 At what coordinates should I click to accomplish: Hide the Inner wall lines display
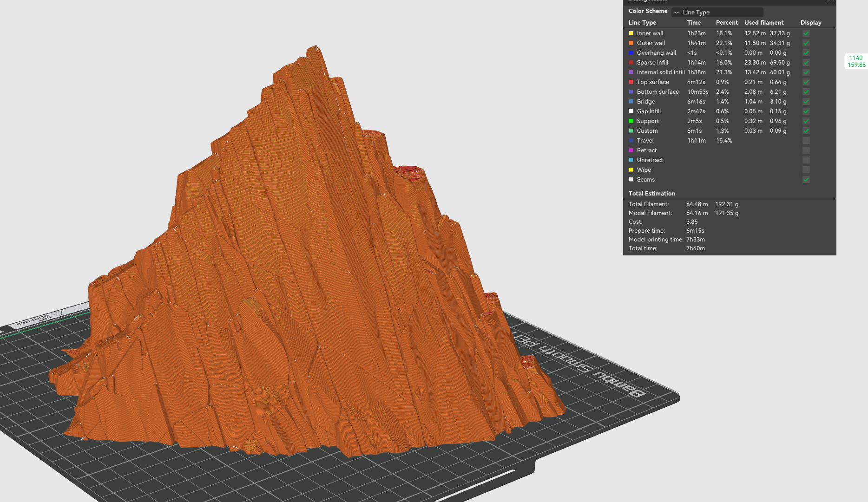coord(806,33)
